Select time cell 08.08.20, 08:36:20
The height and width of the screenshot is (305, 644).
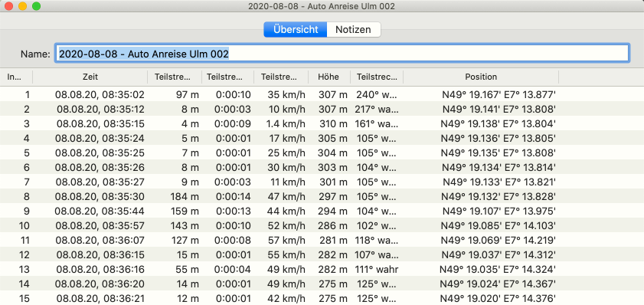(100, 284)
